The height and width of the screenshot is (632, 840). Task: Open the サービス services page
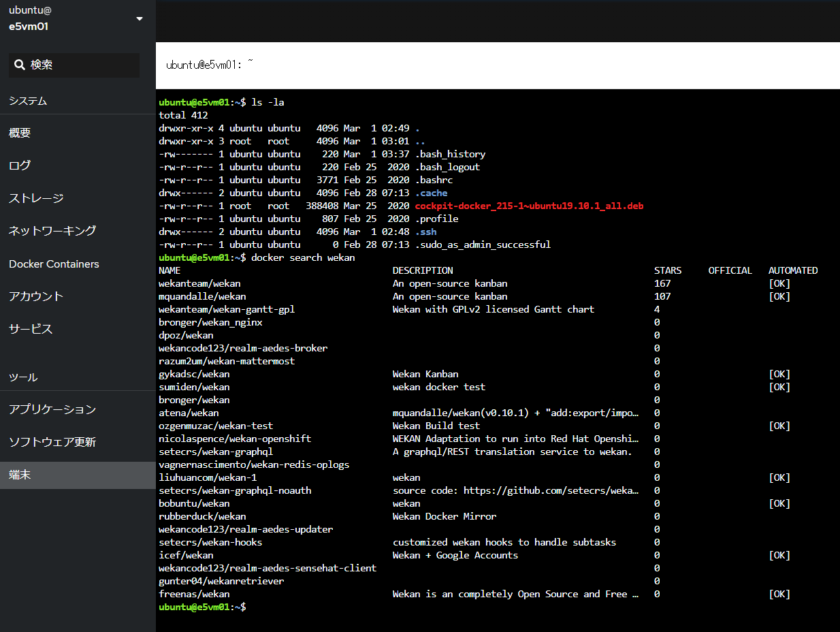tap(78, 329)
